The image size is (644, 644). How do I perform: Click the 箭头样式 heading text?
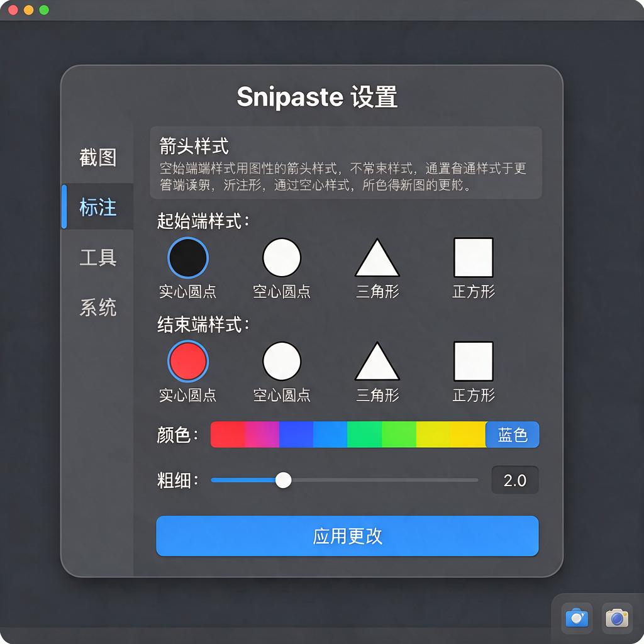194,146
